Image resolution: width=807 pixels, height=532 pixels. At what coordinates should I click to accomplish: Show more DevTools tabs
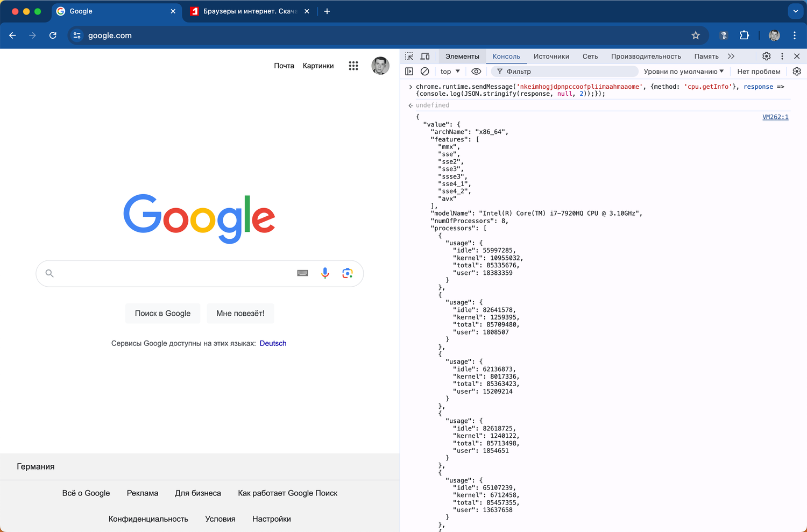(731, 56)
